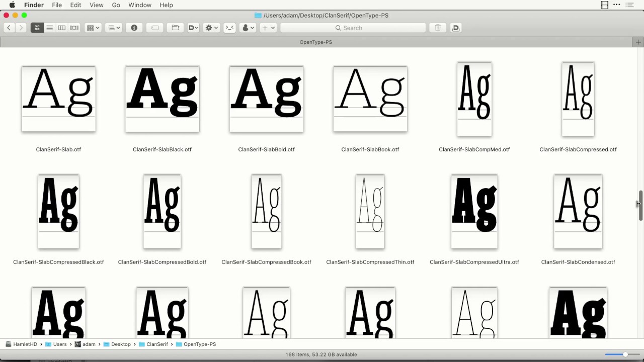Click adam in the path bar
The image size is (644, 362).
click(85, 344)
